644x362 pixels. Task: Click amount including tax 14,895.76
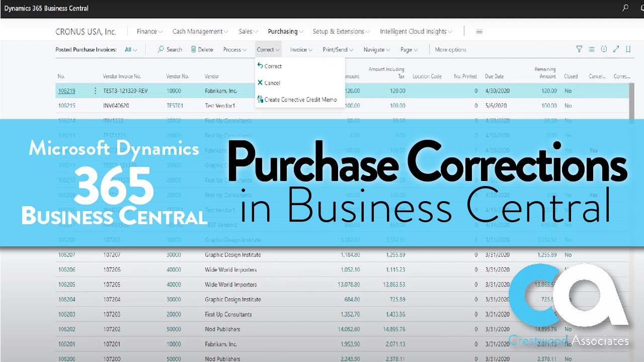pyautogui.click(x=394, y=329)
